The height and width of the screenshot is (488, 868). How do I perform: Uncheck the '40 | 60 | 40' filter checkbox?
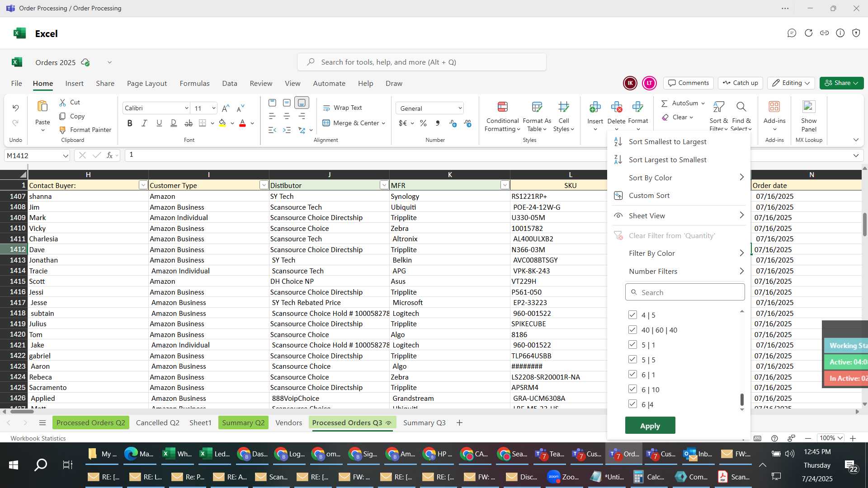tap(632, 330)
